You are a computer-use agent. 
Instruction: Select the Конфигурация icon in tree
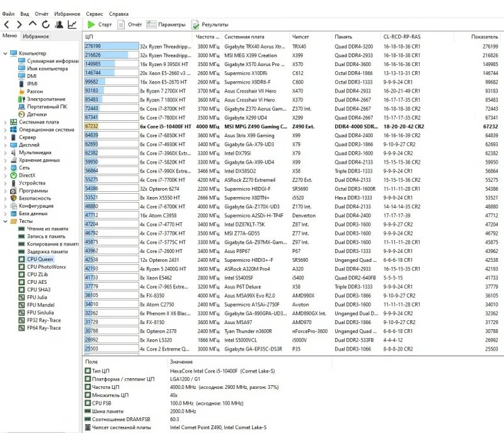[x=13, y=206]
